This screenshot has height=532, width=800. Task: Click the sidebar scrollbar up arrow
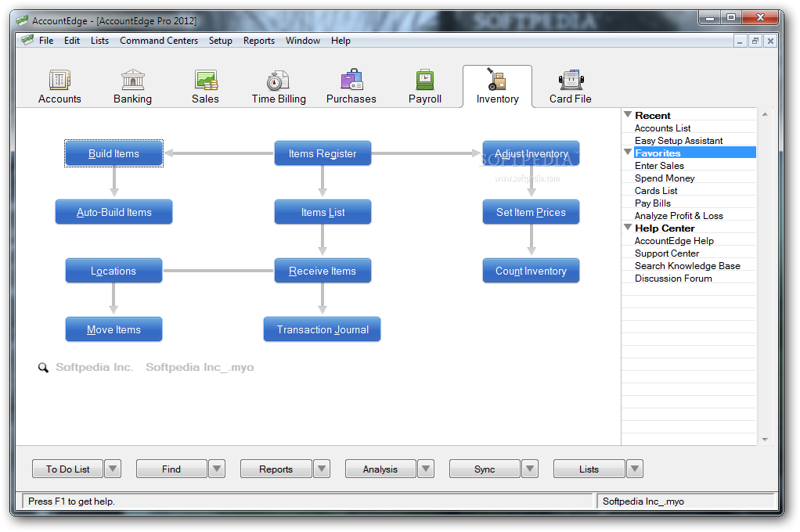point(765,115)
